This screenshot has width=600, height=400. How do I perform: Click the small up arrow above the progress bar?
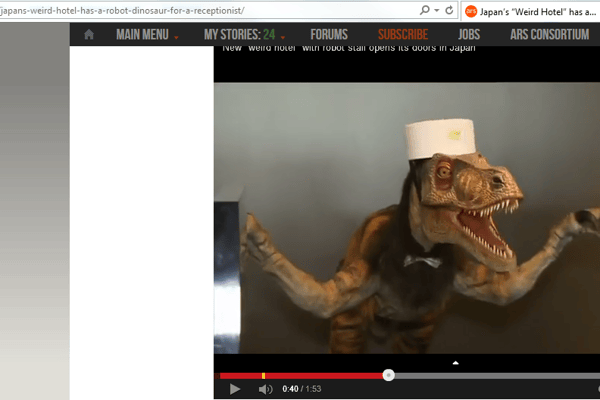tap(455, 362)
